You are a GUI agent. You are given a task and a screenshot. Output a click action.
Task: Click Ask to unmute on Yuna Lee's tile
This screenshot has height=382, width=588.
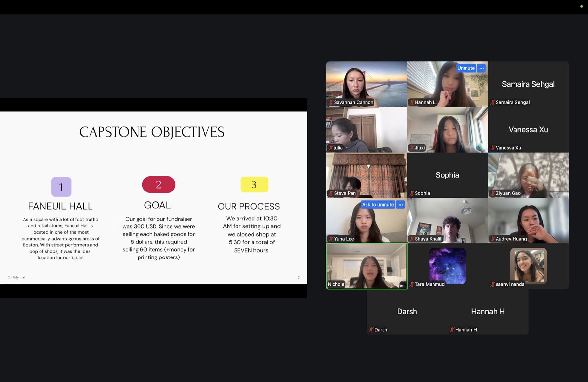[x=378, y=205]
